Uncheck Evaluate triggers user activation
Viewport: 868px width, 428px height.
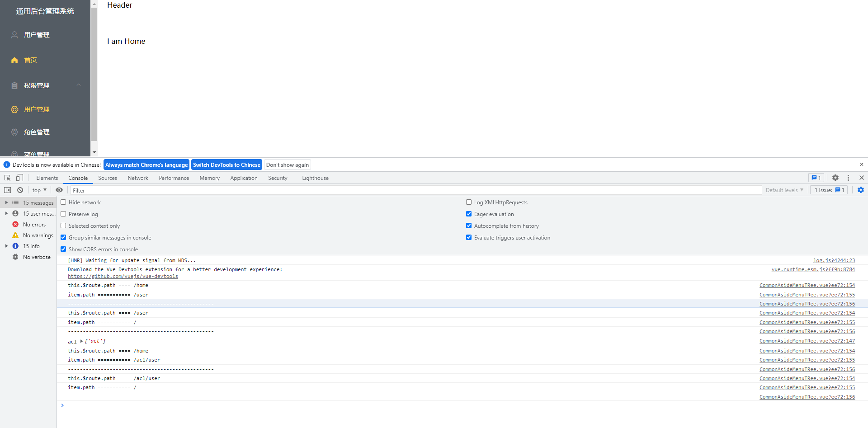point(469,237)
